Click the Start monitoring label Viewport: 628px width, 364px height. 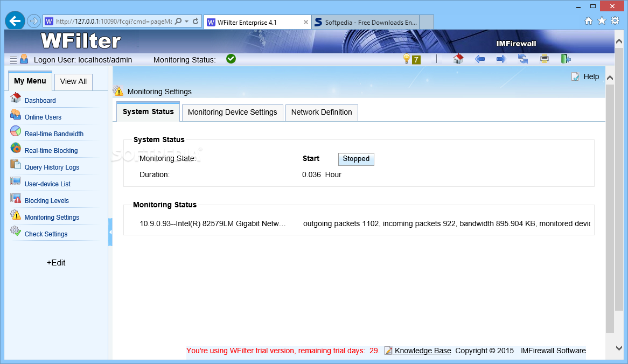pyautogui.click(x=311, y=158)
